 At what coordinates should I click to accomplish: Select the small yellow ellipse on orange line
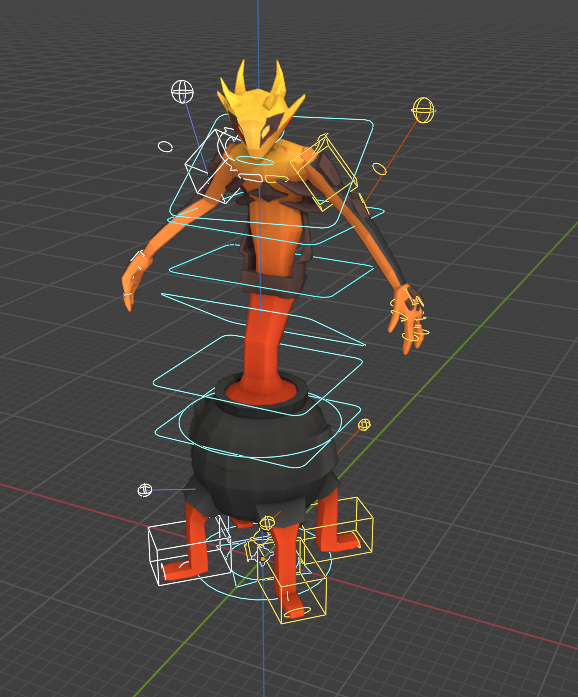[x=379, y=168]
